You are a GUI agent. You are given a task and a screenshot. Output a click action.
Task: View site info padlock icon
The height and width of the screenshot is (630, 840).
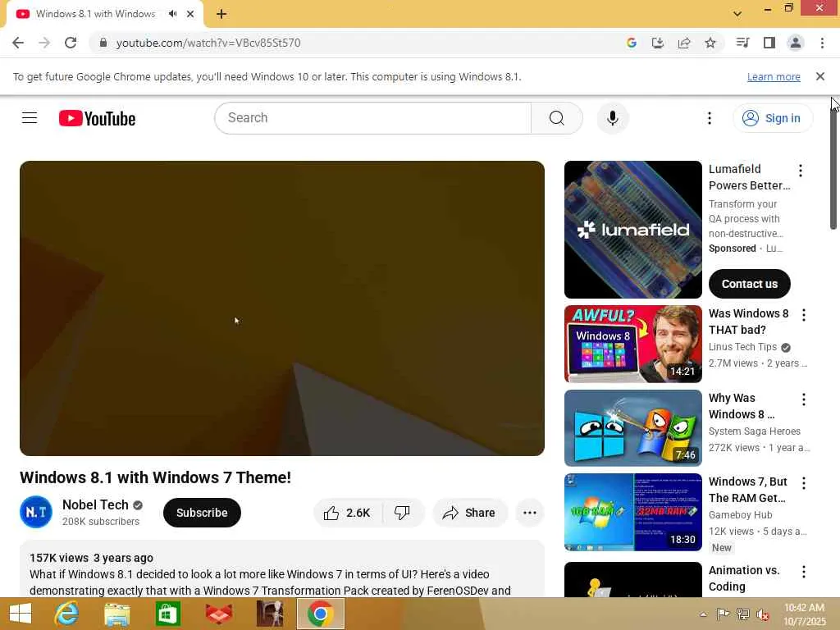pyautogui.click(x=103, y=43)
